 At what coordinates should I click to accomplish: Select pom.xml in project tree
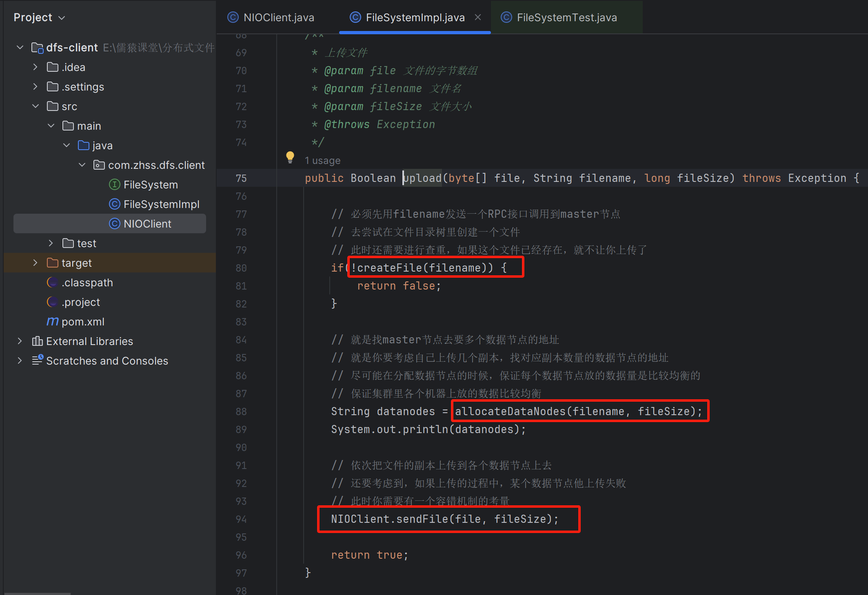click(x=83, y=322)
